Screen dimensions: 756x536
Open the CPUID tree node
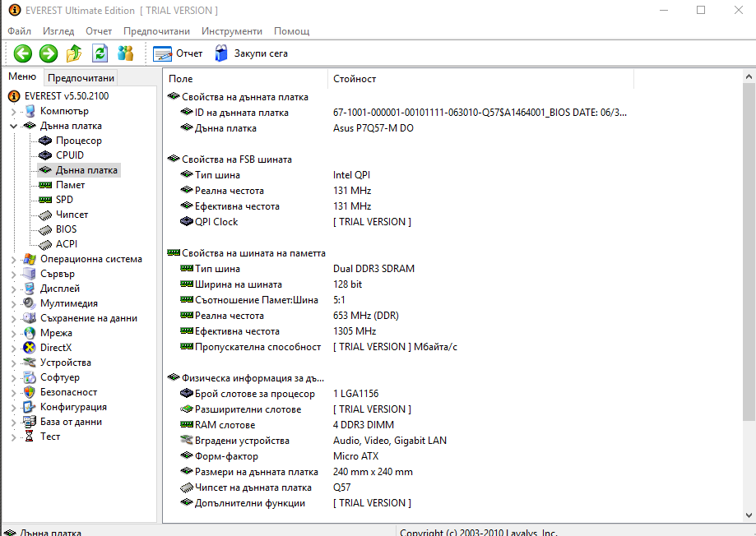(x=70, y=155)
